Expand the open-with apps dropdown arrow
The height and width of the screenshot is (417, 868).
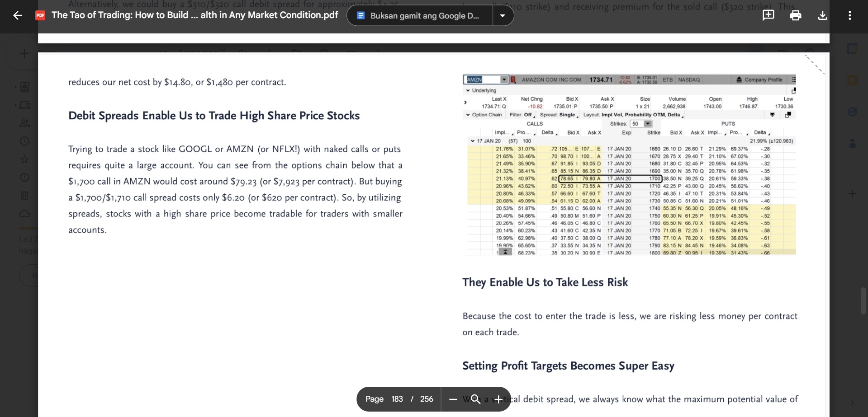(x=503, y=16)
